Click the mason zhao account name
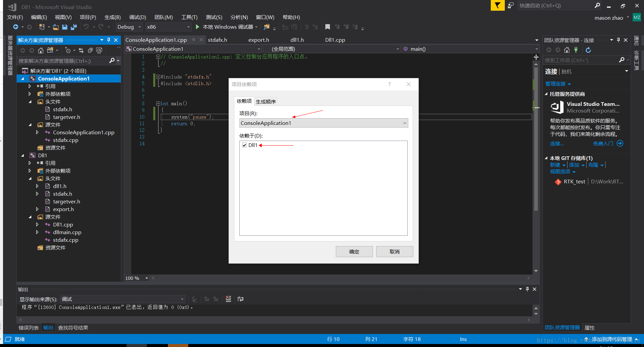 (609, 18)
